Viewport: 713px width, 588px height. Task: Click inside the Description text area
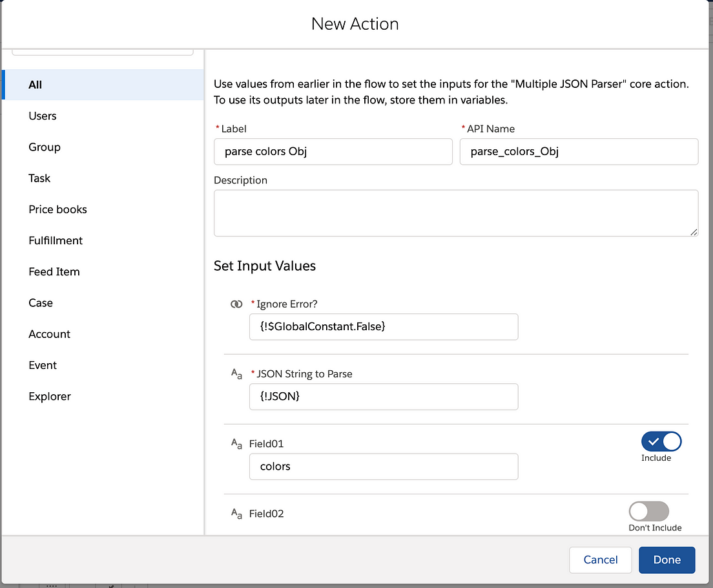click(x=456, y=213)
